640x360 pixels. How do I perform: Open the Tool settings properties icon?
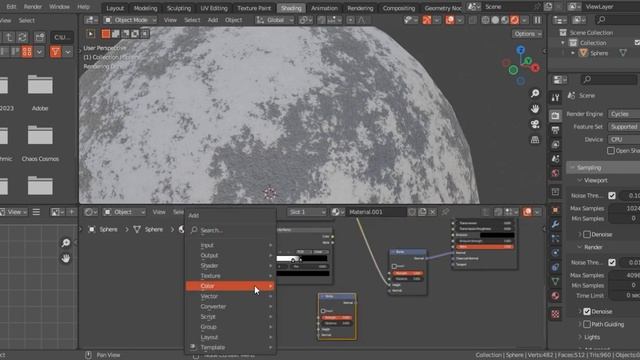point(555,98)
